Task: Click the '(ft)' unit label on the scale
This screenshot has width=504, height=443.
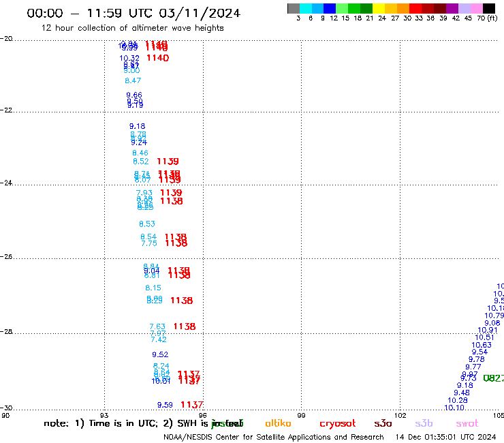Action: (x=492, y=18)
